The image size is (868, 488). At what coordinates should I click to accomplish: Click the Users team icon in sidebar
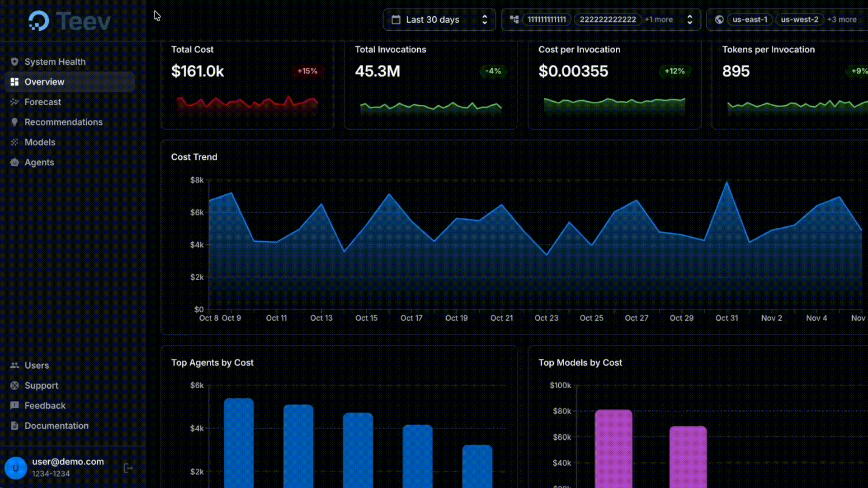click(15, 365)
